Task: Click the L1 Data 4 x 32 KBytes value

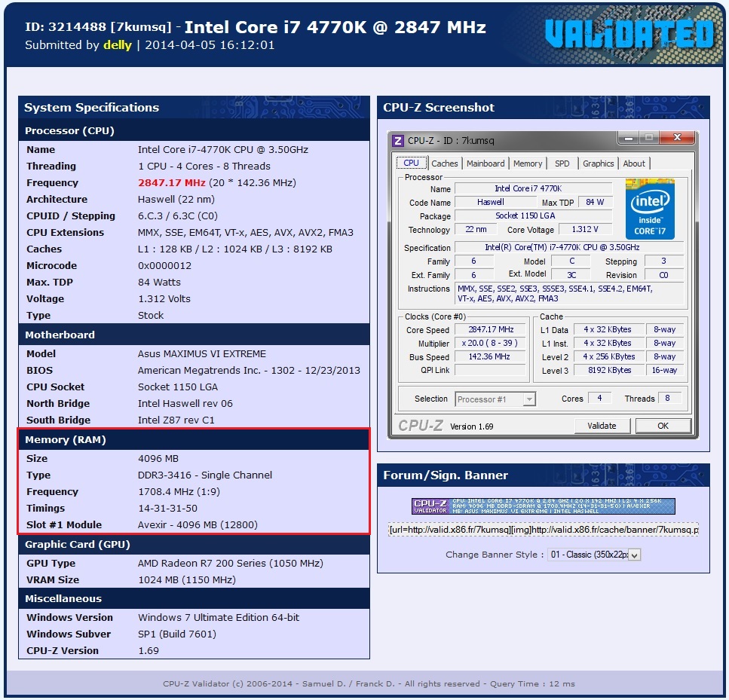Action: click(x=610, y=329)
